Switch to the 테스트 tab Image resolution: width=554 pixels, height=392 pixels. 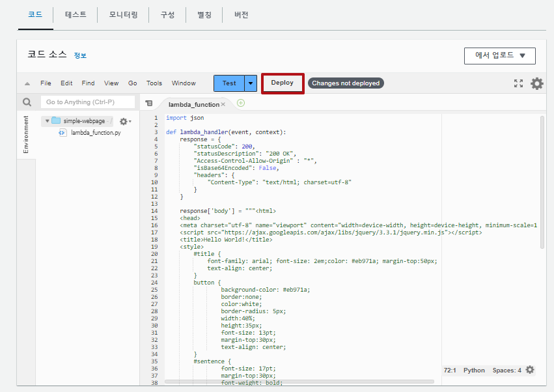click(76, 14)
